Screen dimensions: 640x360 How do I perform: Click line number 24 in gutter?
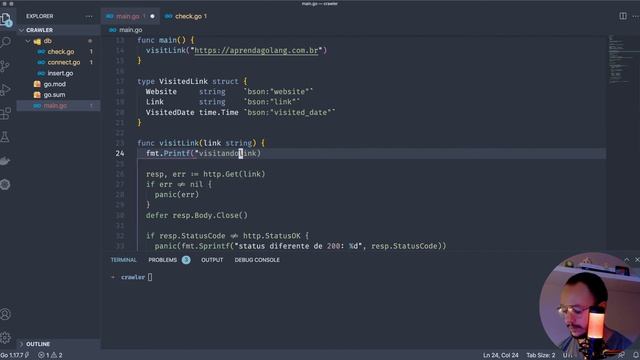[120, 153]
